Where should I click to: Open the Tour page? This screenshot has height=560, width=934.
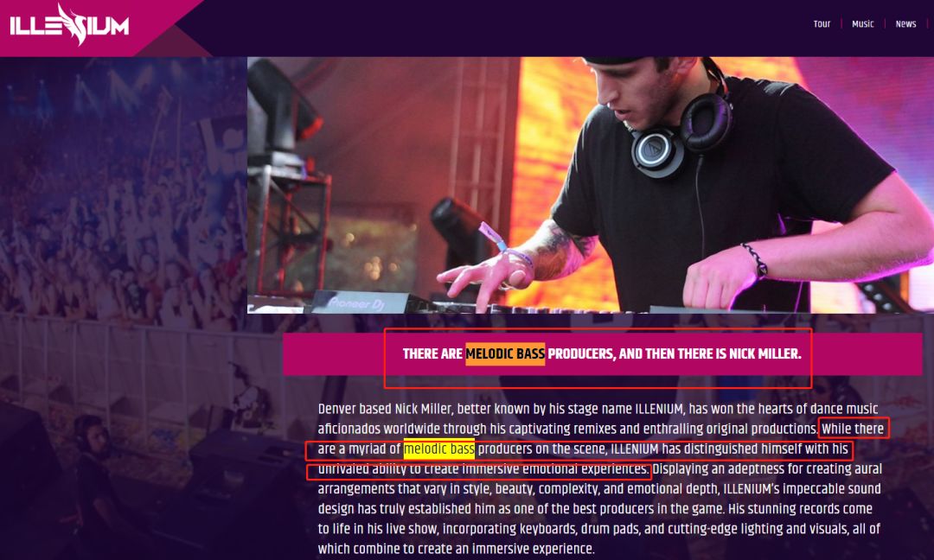point(822,24)
